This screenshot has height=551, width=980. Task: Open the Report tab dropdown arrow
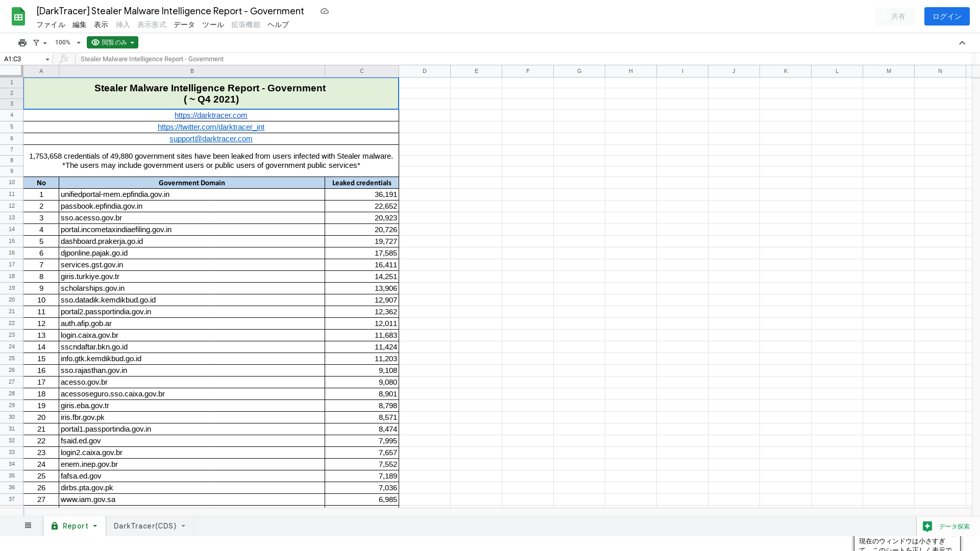pyautogui.click(x=95, y=526)
